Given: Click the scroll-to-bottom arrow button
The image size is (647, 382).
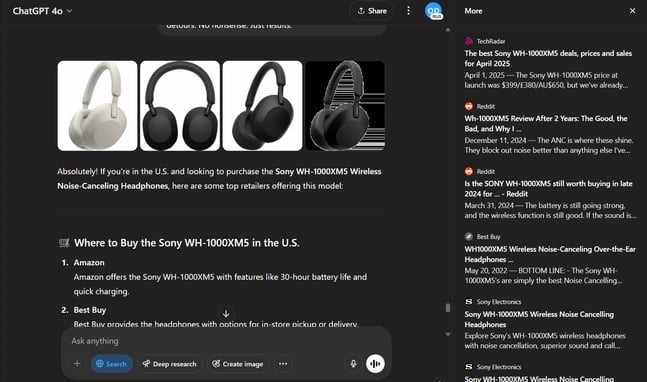Looking at the screenshot, I should pos(226,314).
